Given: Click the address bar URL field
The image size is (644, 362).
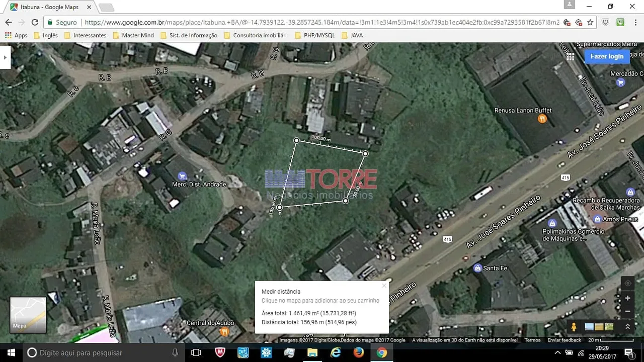Looking at the screenshot, I should pos(322,22).
